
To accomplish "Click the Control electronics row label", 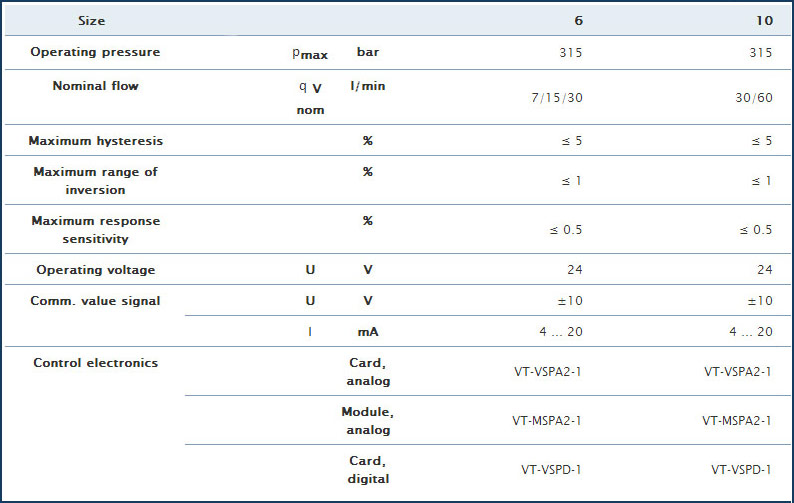I will point(95,363).
